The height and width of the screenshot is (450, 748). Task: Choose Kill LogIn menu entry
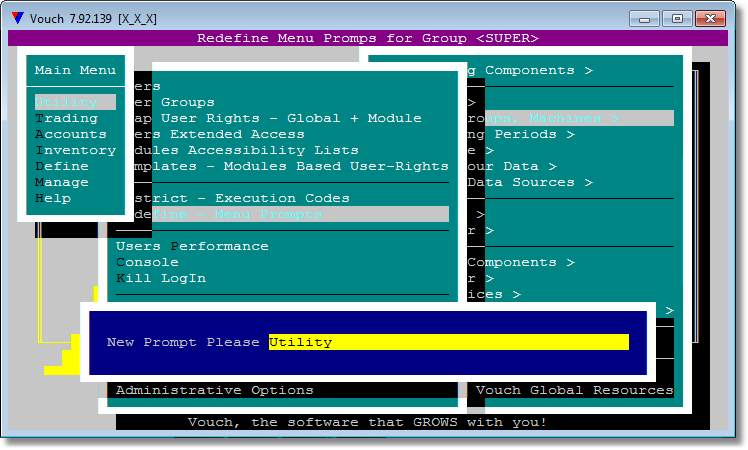161,278
